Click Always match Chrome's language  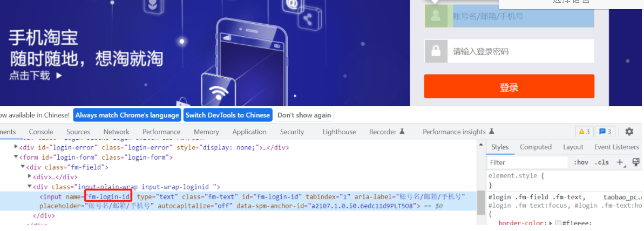pos(127,115)
